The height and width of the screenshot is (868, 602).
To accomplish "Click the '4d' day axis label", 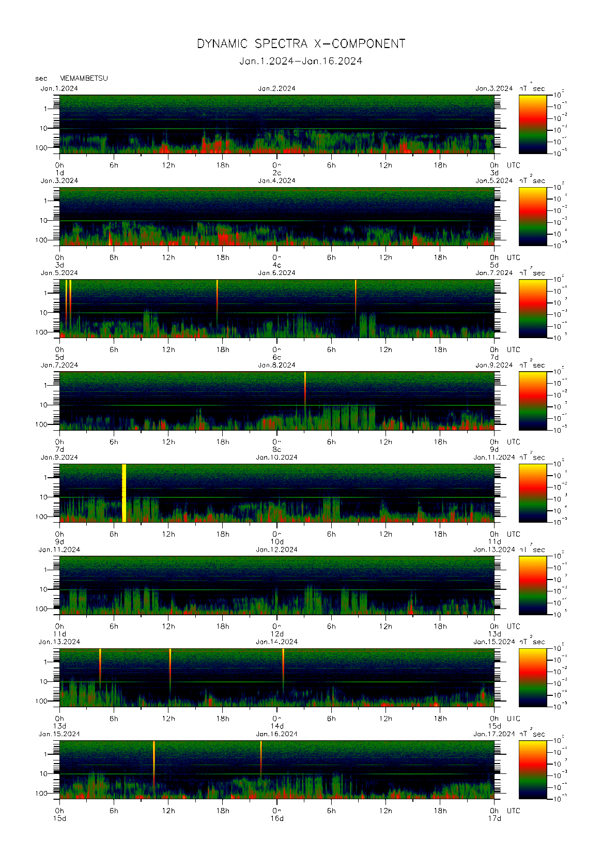I will coord(277,265).
